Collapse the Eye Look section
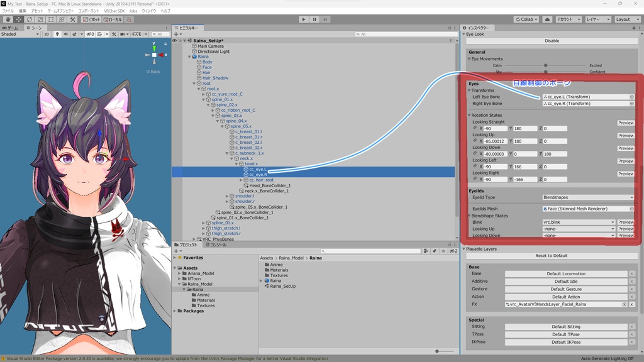Viewport: 644px width, 362px height. (x=464, y=34)
